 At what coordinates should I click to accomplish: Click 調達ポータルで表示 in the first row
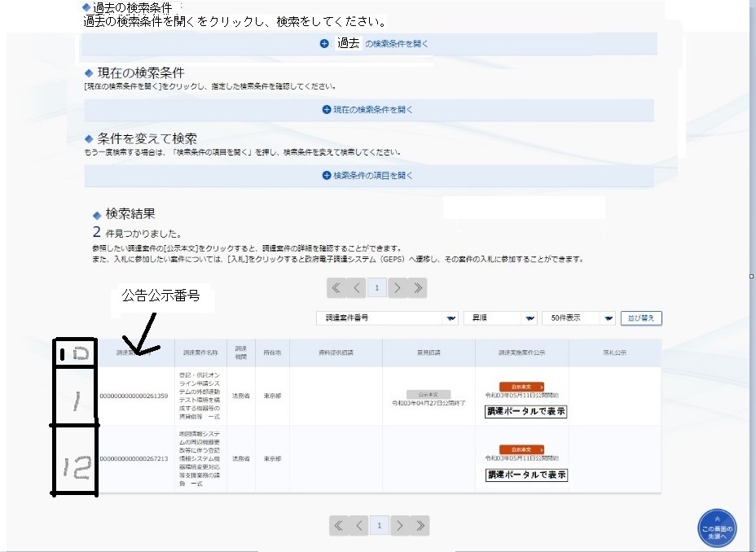[x=525, y=411]
